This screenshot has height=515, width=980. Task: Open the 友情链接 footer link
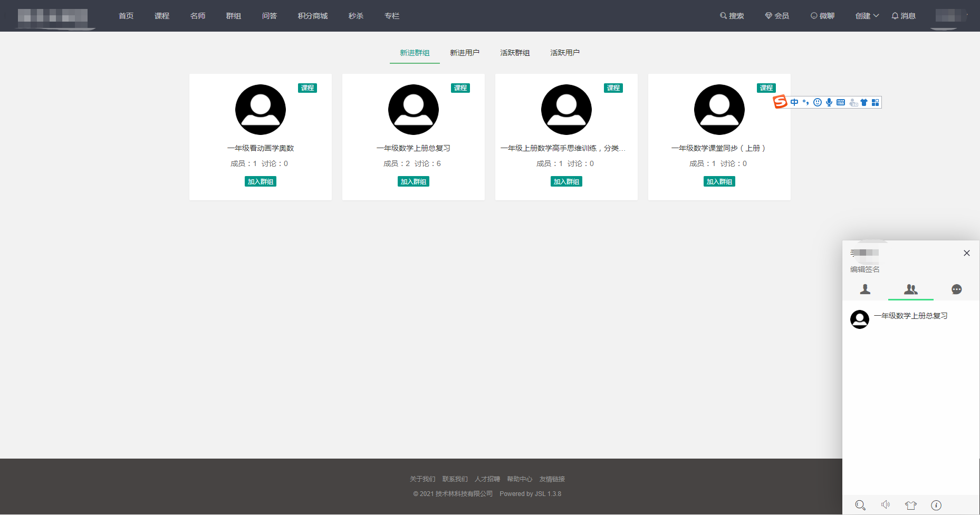pyautogui.click(x=552, y=479)
